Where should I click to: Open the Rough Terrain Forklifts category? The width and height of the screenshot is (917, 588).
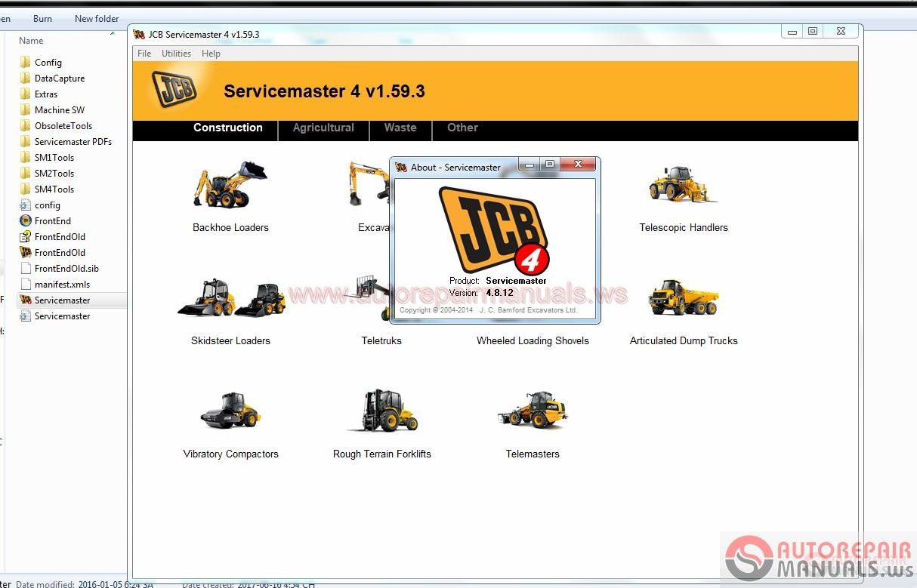coord(381,411)
